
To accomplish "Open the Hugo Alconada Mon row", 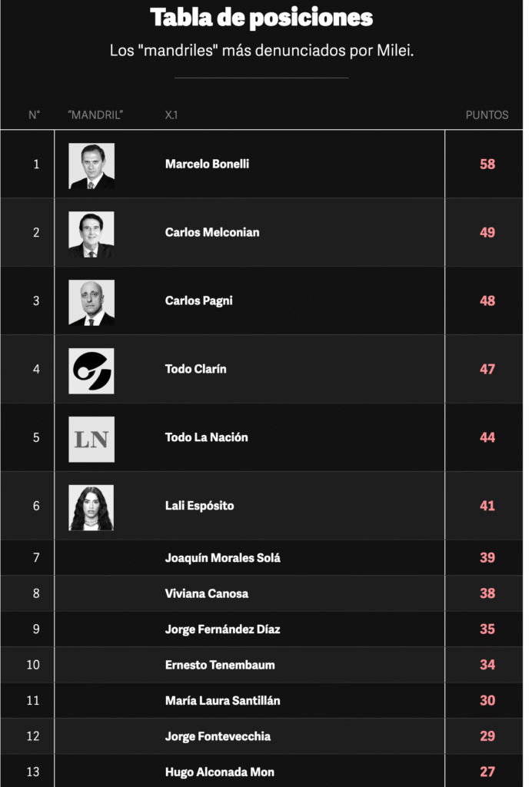I will pyautogui.click(x=261, y=772).
